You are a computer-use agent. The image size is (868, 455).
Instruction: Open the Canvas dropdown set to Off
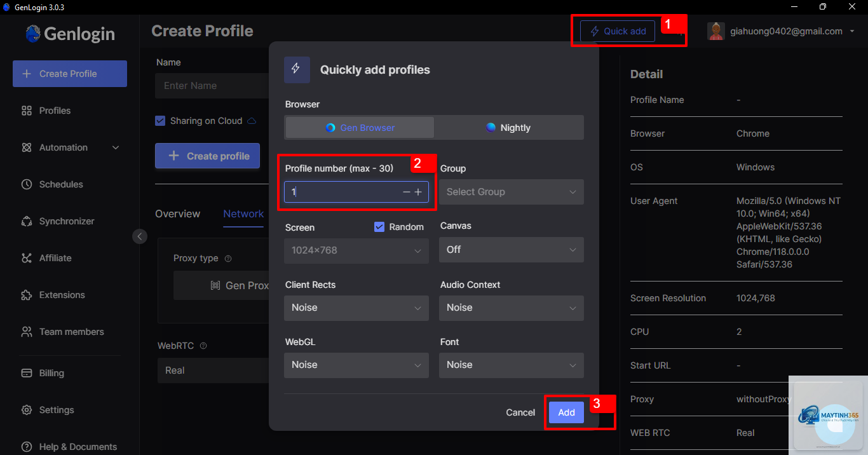[512, 250]
